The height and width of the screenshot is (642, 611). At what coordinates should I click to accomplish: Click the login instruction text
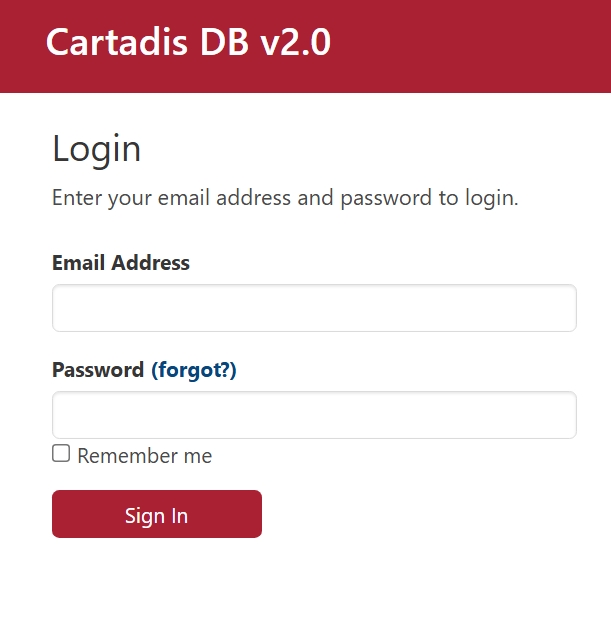285,197
